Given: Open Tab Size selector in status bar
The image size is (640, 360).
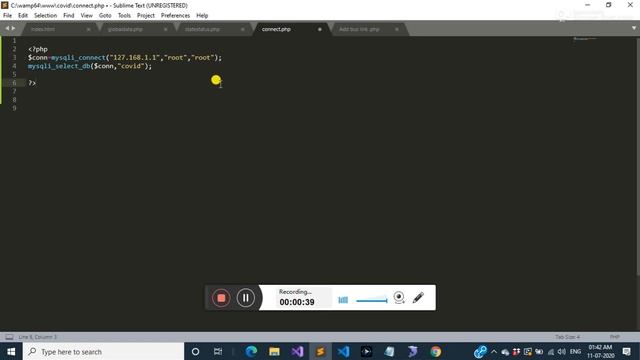Looking at the screenshot, I should point(567,337).
